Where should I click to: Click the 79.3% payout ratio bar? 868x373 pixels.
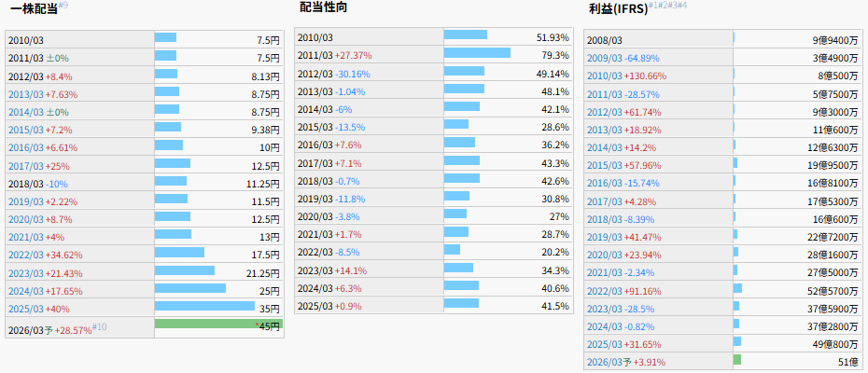point(477,53)
